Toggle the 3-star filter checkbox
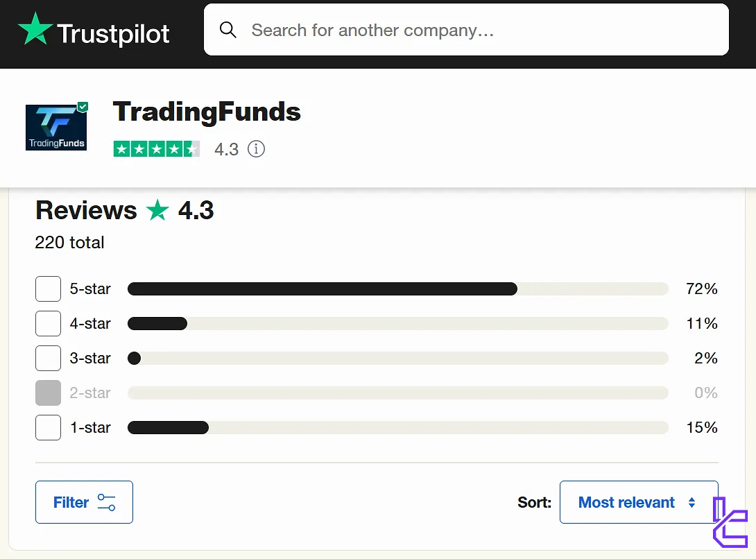 click(48, 359)
